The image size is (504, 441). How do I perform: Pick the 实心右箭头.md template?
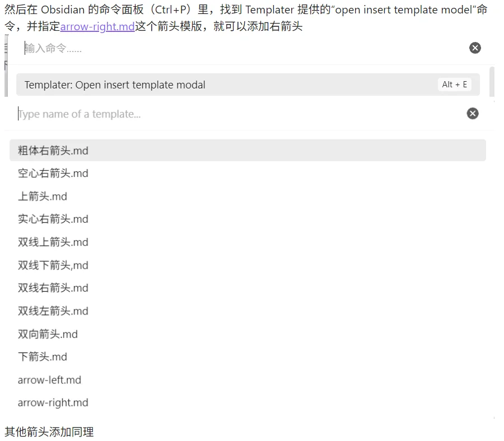click(x=248, y=219)
